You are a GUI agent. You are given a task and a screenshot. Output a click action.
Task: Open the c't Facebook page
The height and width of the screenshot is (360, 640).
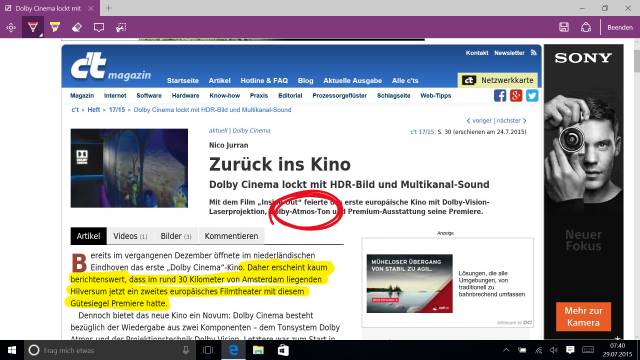[x=500, y=96]
